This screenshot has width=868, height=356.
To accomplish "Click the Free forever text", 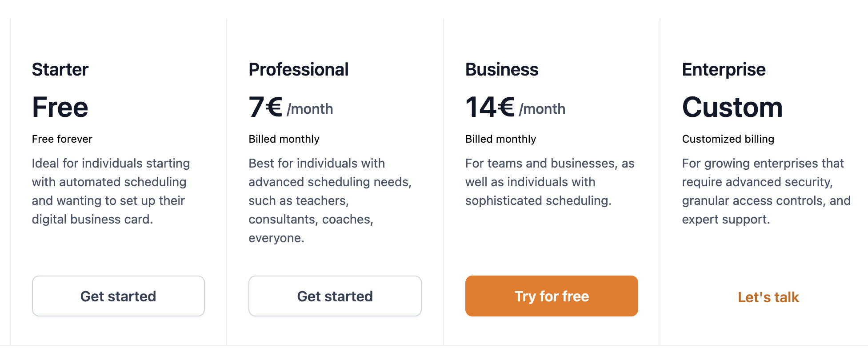I will tap(62, 139).
